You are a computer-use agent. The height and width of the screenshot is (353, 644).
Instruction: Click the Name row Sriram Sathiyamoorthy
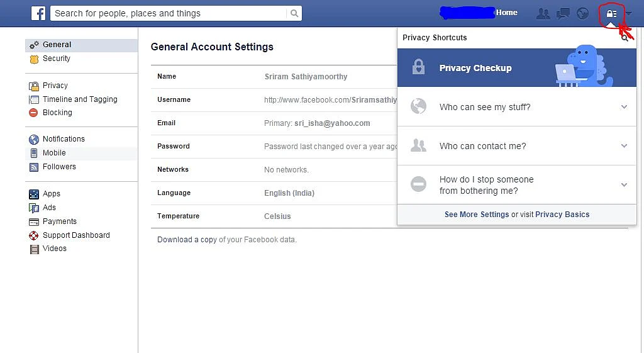click(306, 77)
